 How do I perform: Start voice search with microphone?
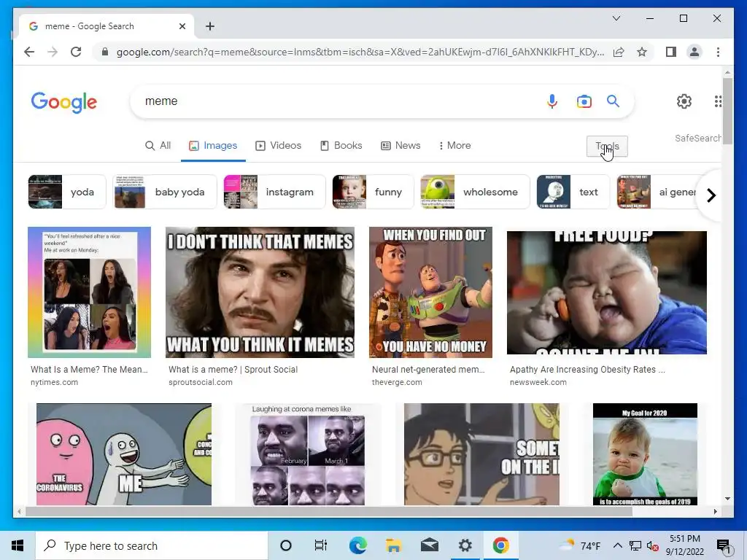pyautogui.click(x=552, y=101)
